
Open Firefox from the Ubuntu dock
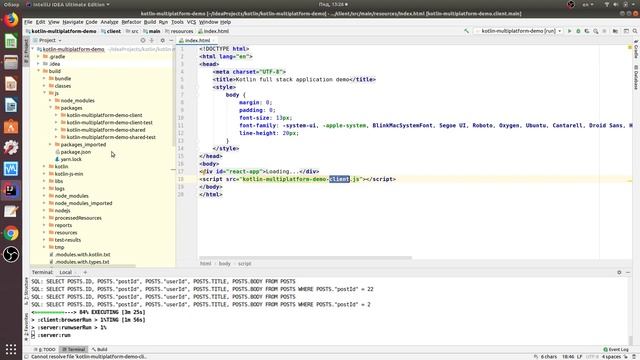tap(11, 20)
